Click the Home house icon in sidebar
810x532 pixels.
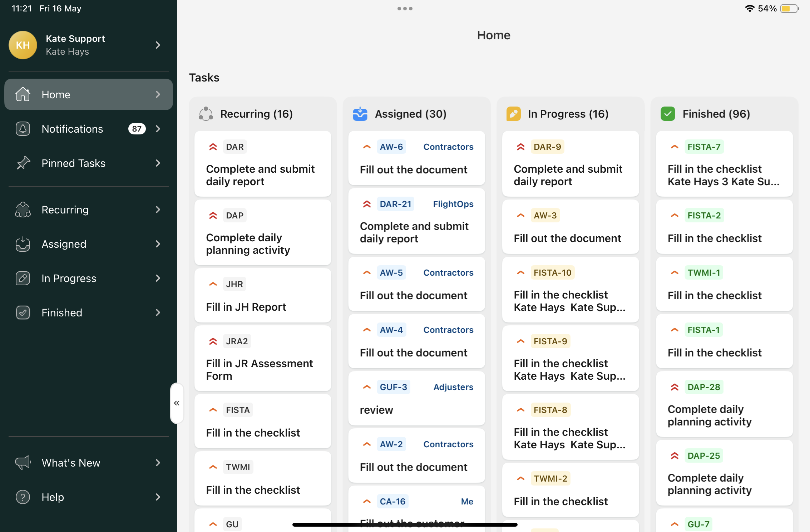coord(23,94)
